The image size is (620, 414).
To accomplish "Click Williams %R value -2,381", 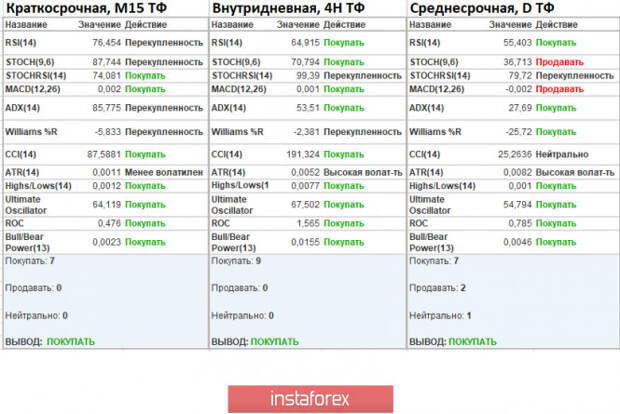I will pos(306,132).
